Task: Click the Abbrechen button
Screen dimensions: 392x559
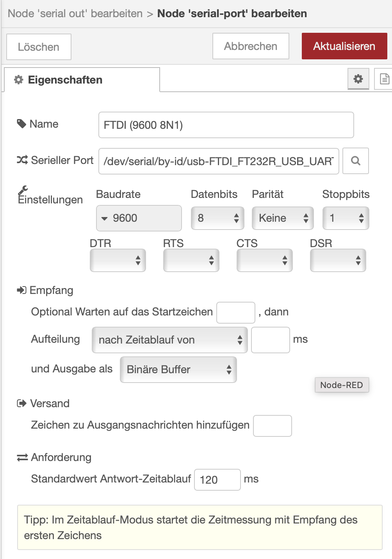Action: [x=251, y=46]
